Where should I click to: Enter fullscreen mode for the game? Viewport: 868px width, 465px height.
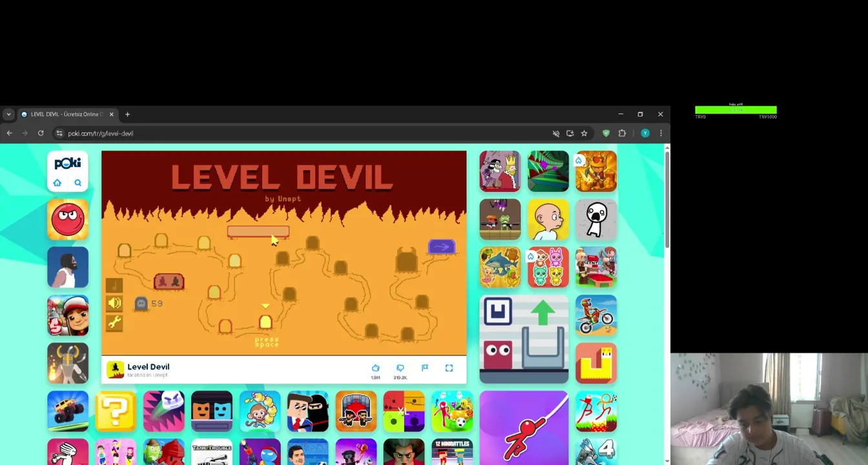coord(449,367)
